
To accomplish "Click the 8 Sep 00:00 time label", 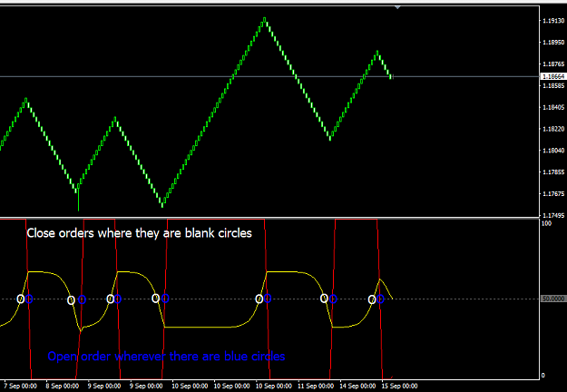I will tap(63, 386).
